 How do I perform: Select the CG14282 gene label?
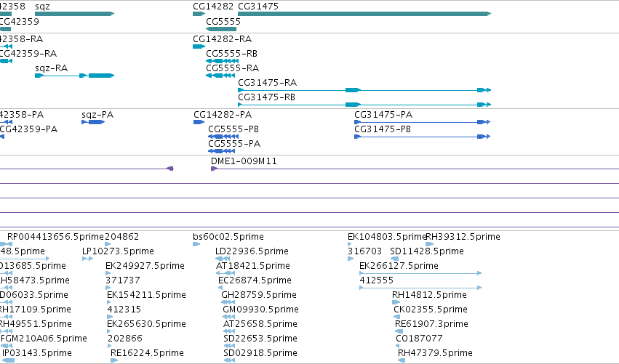[x=213, y=7]
